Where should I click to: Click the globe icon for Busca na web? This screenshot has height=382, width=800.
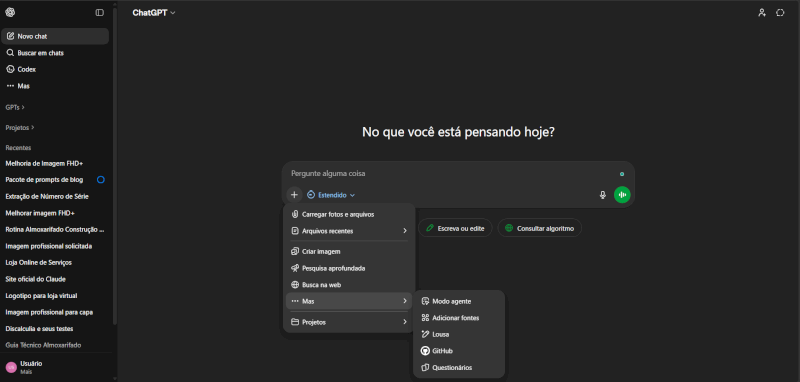click(294, 285)
